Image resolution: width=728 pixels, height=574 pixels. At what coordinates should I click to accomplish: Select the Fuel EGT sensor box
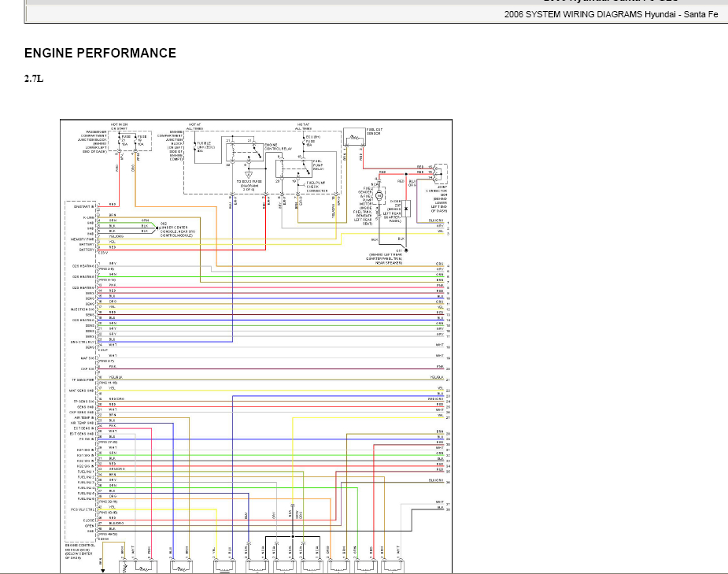(354, 136)
